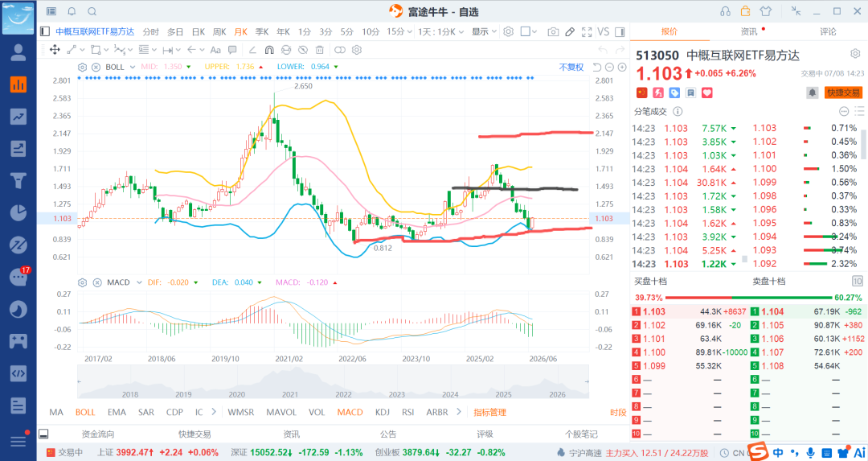Toggle the bottom panel collapse icon
The width and height of the screenshot is (868, 461).
coord(43,434)
